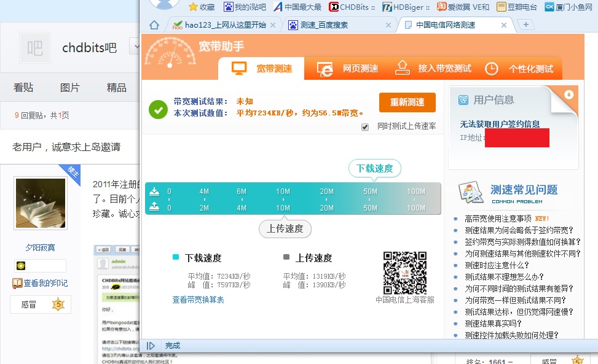
Task: Open the dropdown next to chdbits吧
Action: pyautogui.click(x=135, y=47)
